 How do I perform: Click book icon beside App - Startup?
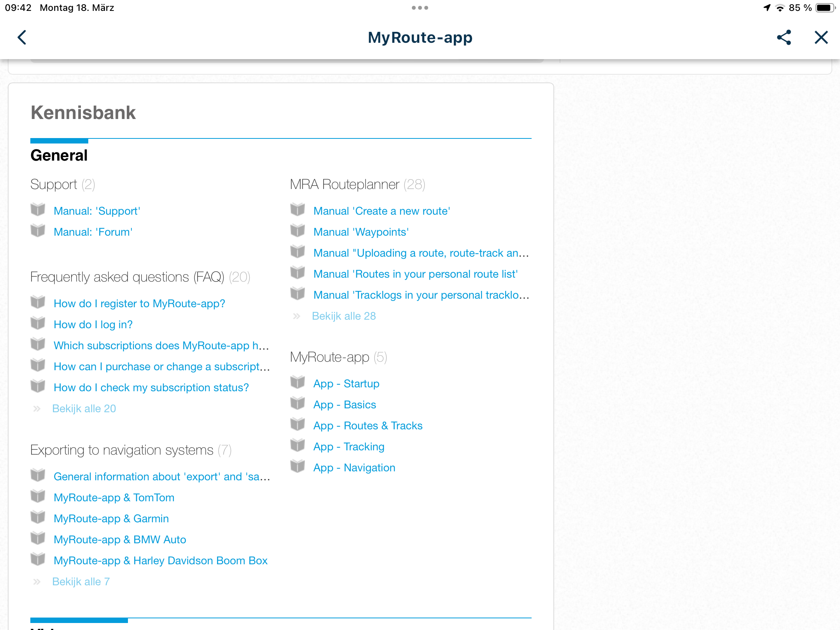(297, 382)
